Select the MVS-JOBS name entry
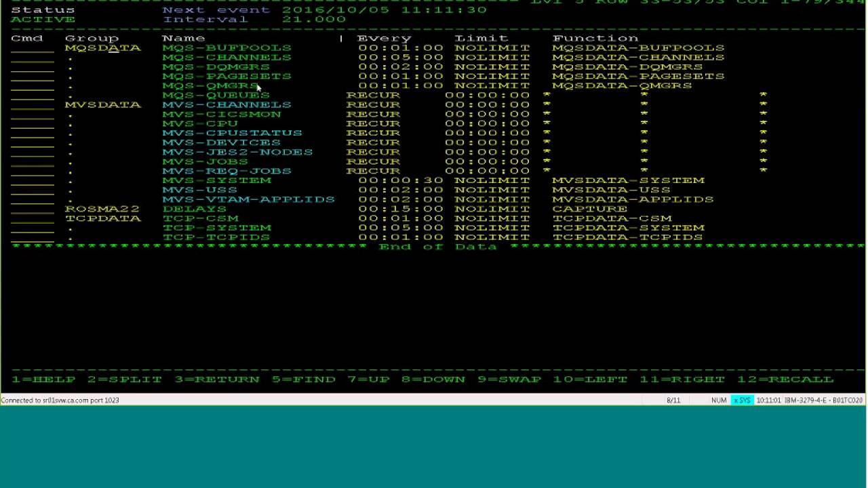868x488 pixels. (205, 162)
